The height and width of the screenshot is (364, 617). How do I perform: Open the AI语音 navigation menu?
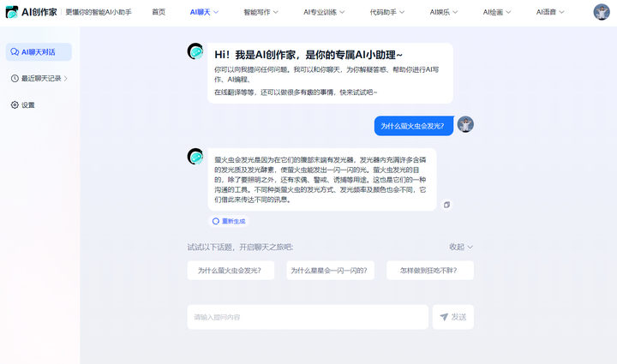click(549, 12)
